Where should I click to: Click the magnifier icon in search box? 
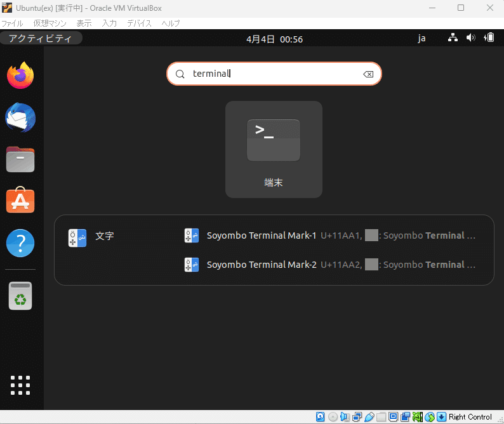pos(180,74)
